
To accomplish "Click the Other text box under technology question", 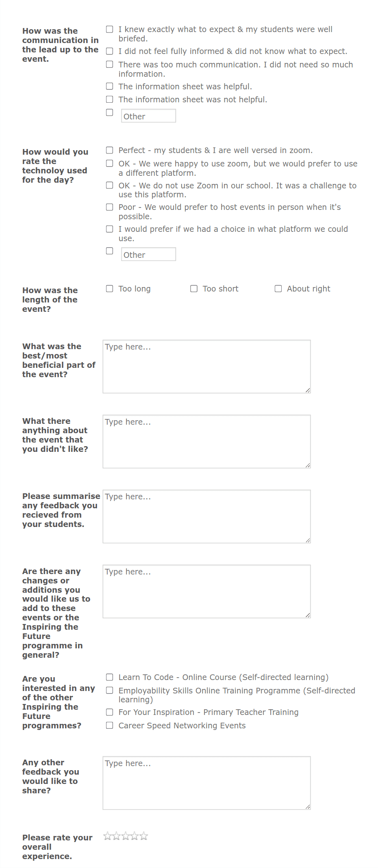I will pos(148,255).
